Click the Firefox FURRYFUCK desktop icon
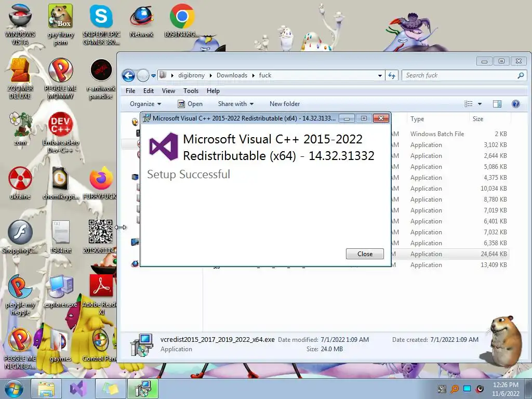 click(100, 183)
